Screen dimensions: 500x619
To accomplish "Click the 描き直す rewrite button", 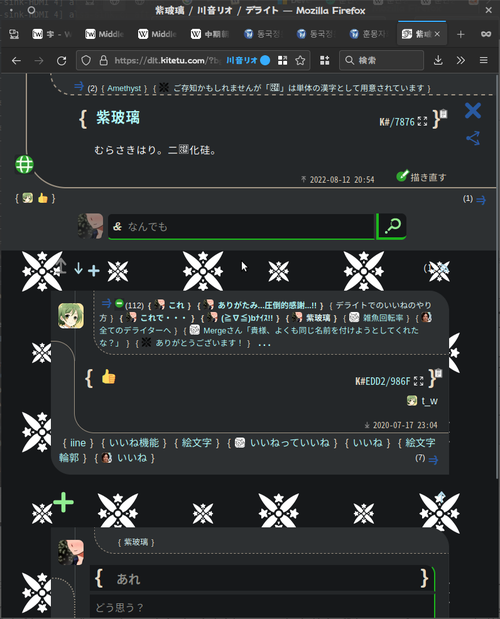I will click(x=421, y=177).
